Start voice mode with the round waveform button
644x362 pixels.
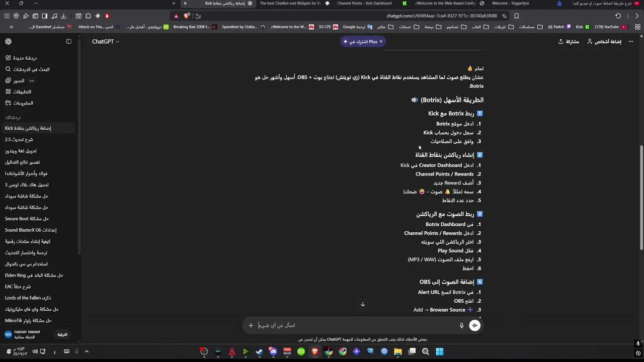(474, 325)
